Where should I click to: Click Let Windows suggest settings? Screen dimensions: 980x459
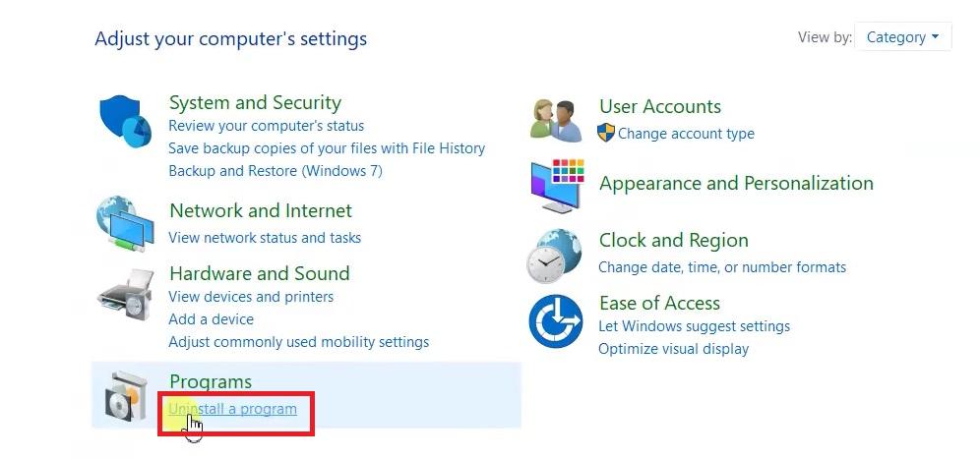[694, 326]
